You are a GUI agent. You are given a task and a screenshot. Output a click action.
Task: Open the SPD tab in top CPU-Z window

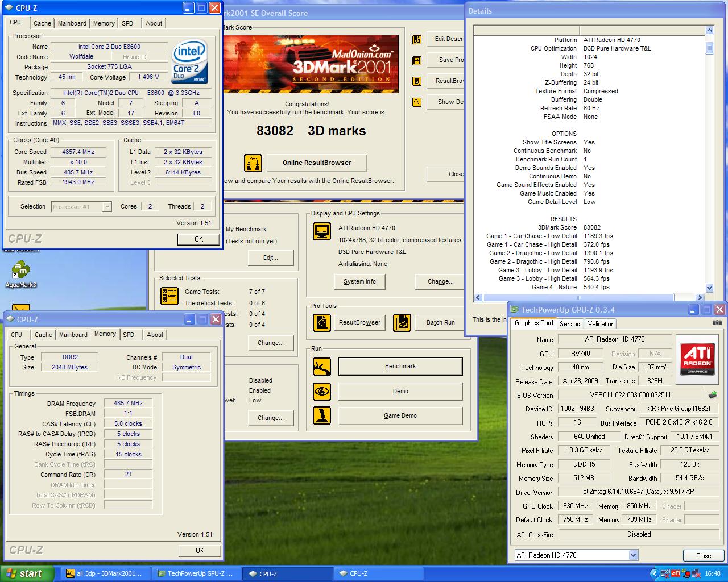[x=127, y=23]
